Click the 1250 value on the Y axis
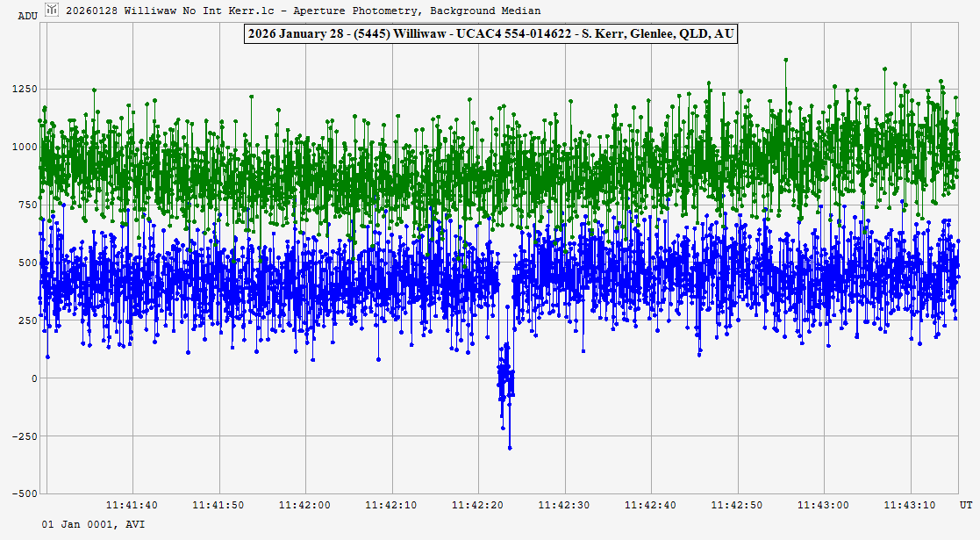980x540 pixels. (x=24, y=90)
